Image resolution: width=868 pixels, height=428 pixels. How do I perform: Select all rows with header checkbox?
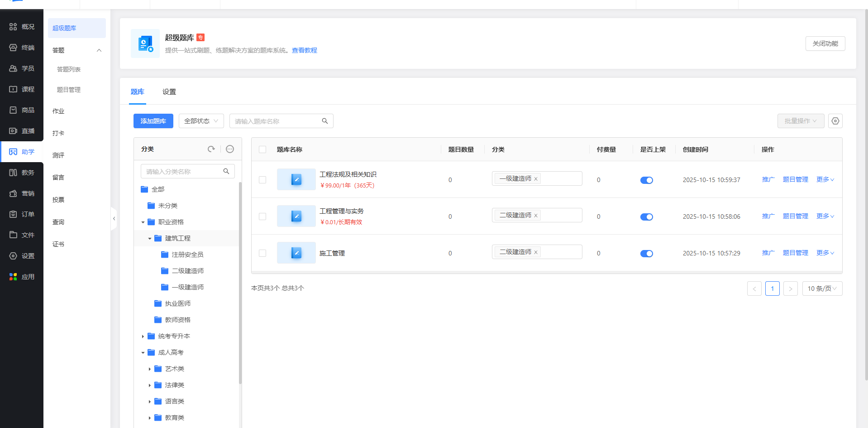[x=262, y=149]
